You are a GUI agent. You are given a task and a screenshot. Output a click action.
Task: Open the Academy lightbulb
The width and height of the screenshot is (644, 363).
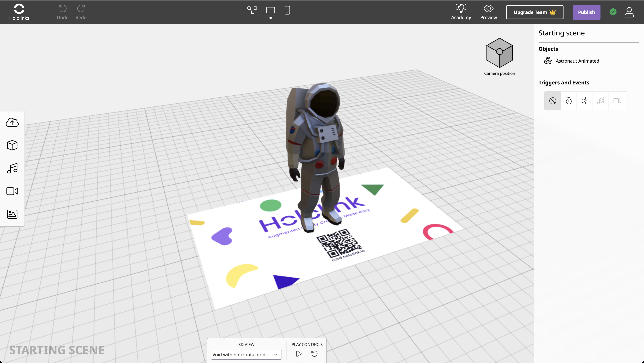click(461, 12)
